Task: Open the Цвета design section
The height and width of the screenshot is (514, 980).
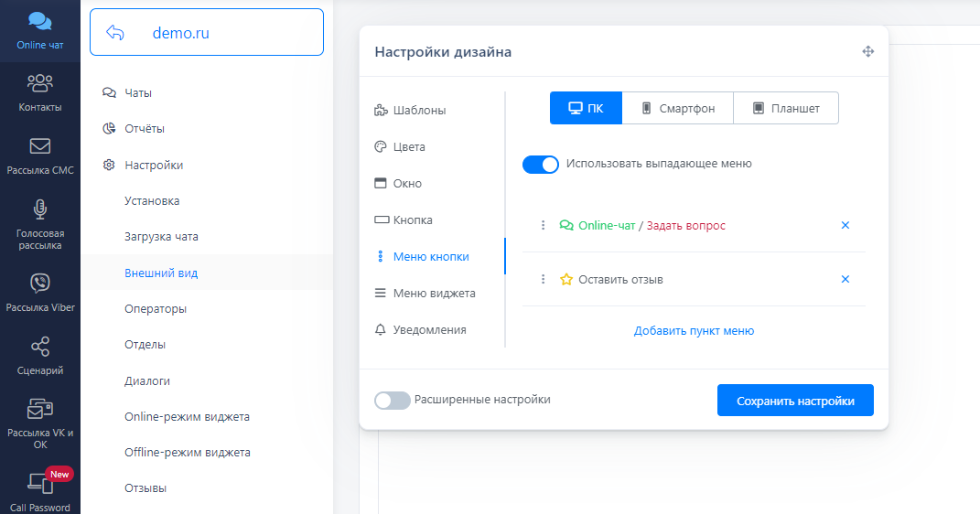Action: tap(409, 147)
